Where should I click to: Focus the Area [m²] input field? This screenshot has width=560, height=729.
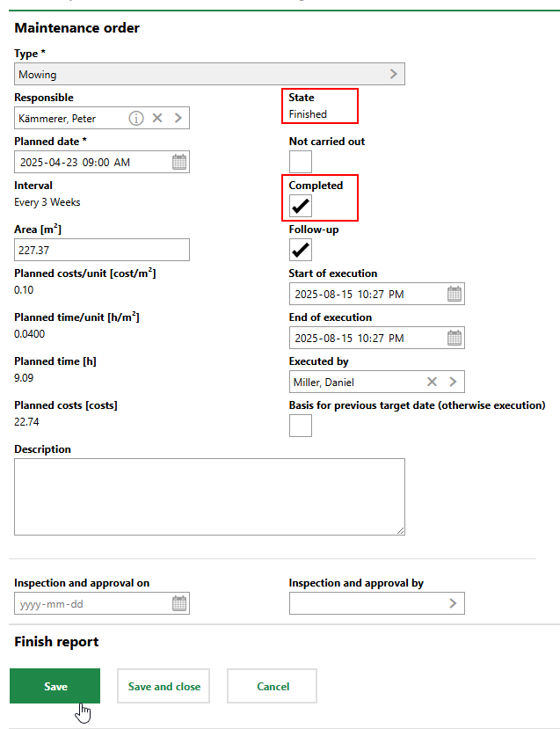[x=102, y=250]
